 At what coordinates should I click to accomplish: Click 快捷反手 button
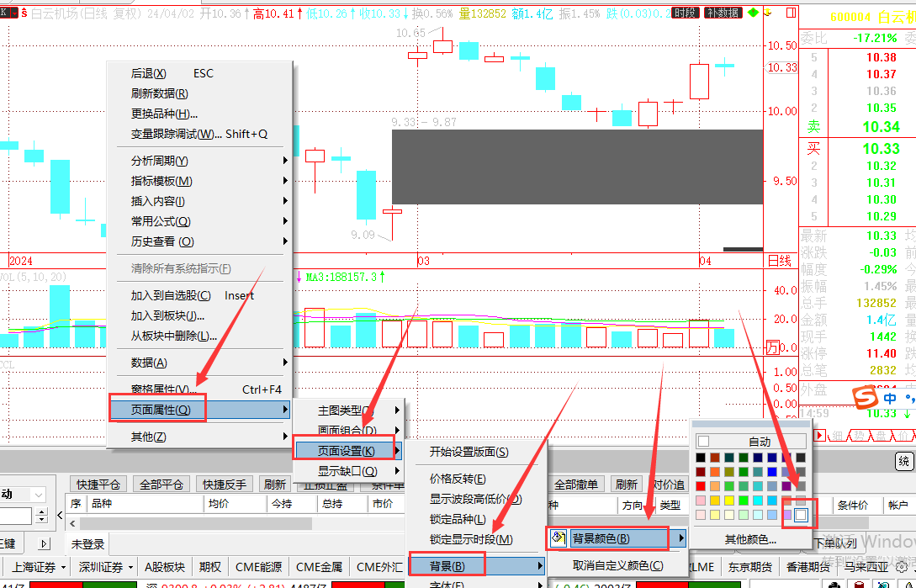[x=225, y=485]
